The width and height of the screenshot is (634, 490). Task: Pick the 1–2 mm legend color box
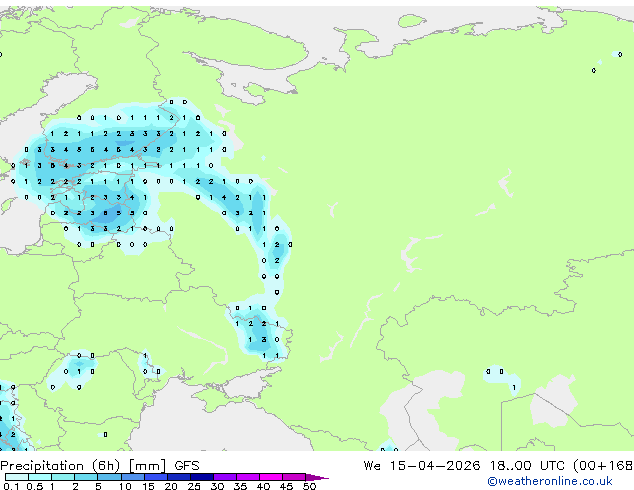pyautogui.click(x=63, y=477)
